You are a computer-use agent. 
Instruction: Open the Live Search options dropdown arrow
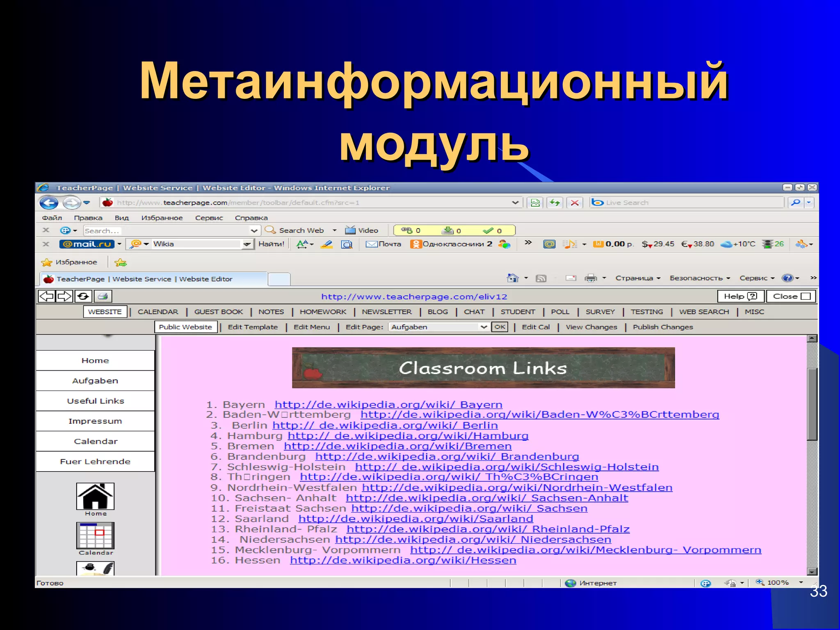(809, 202)
